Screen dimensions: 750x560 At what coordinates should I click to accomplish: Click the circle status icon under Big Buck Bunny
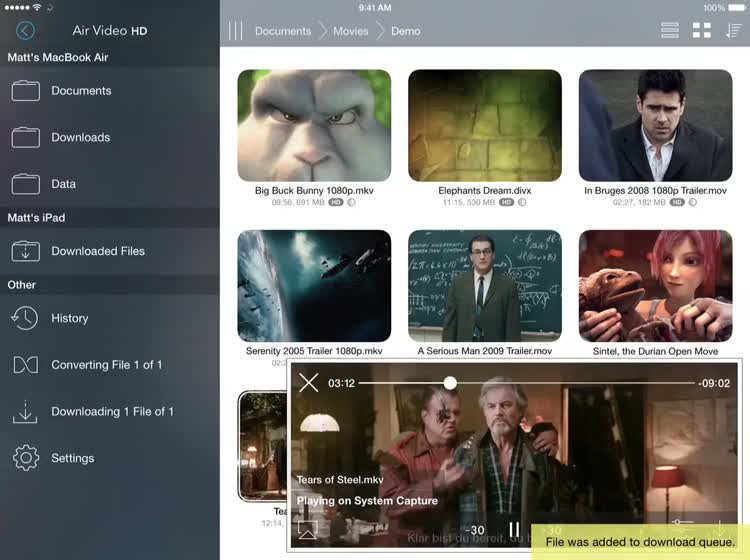click(352, 202)
